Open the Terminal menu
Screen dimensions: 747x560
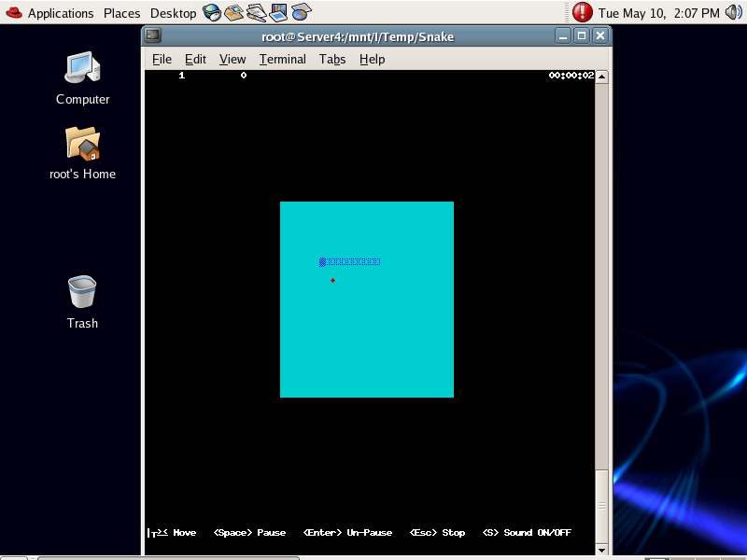282,59
